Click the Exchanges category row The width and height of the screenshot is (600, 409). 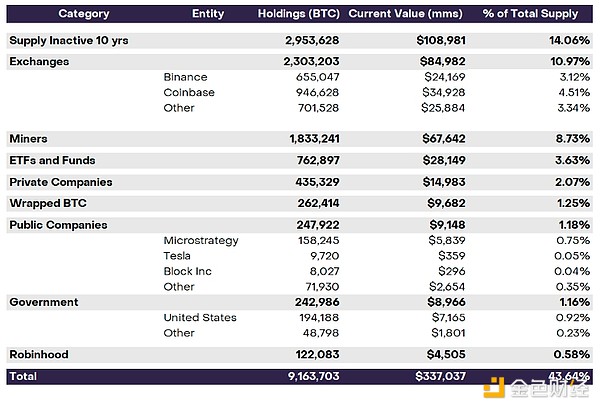tap(39, 61)
